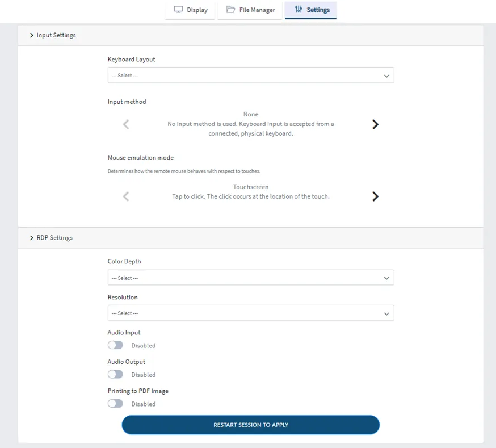496x448 pixels.
Task: Click the Mouse emulation mode label
Action: pos(140,157)
